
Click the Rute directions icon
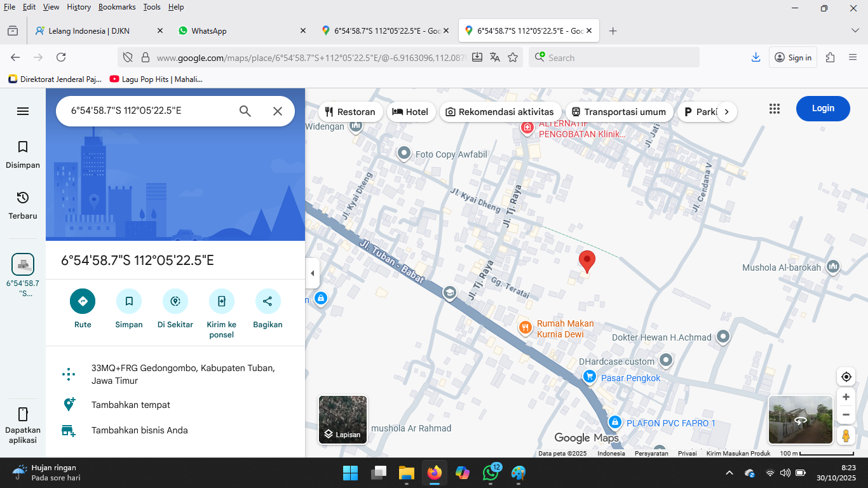[x=83, y=301]
